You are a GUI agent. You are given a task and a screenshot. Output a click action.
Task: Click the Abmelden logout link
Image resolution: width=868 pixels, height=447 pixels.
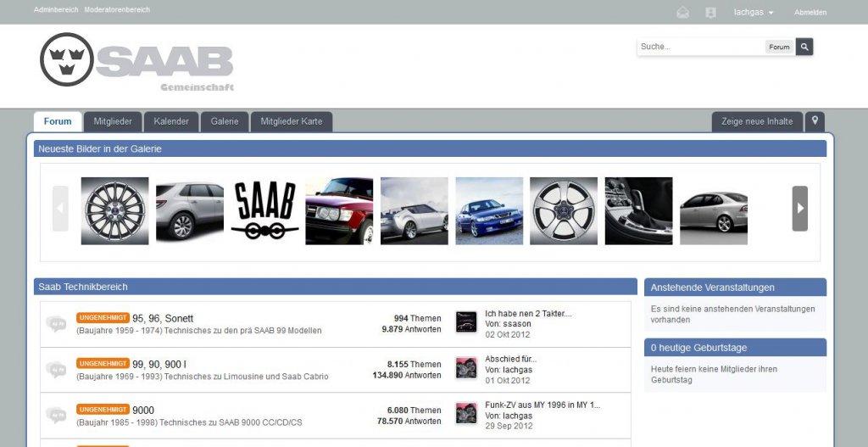(x=810, y=12)
